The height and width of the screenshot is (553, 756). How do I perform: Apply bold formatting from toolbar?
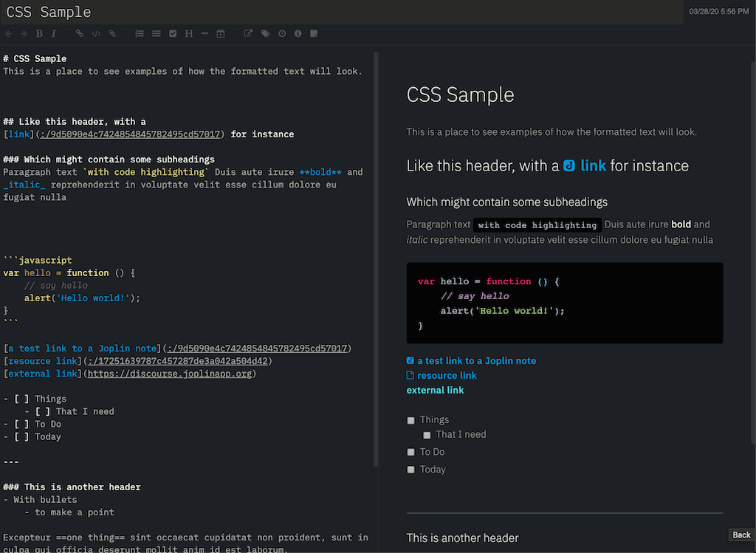tap(40, 34)
